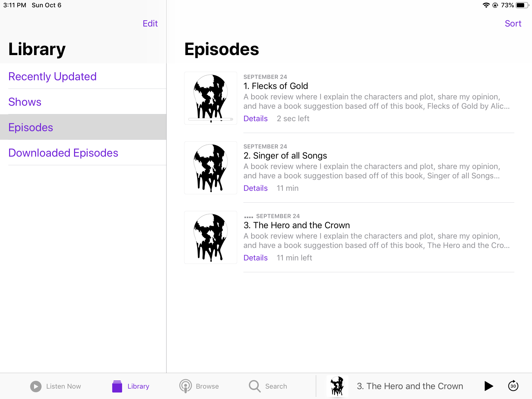Open Details for Flecks of Gold episode
Viewport: 532px width, 399px height.
tap(255, 118)
